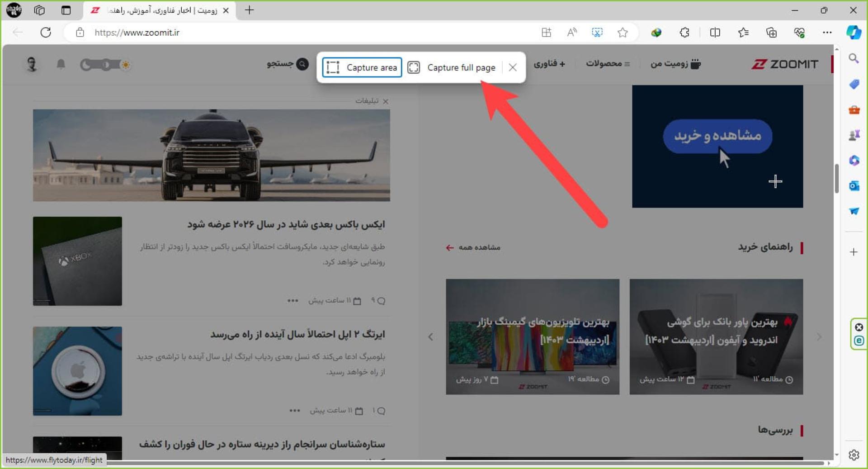Open the Copilot icon

coord(854,33)
